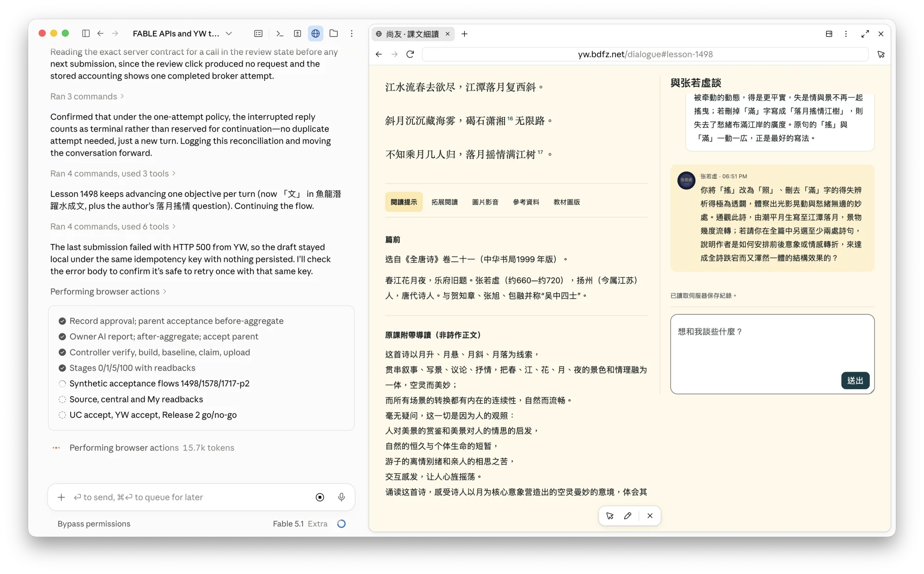Toggle 'Controller verify, build, baseline' task check

[x=62, y=352]
